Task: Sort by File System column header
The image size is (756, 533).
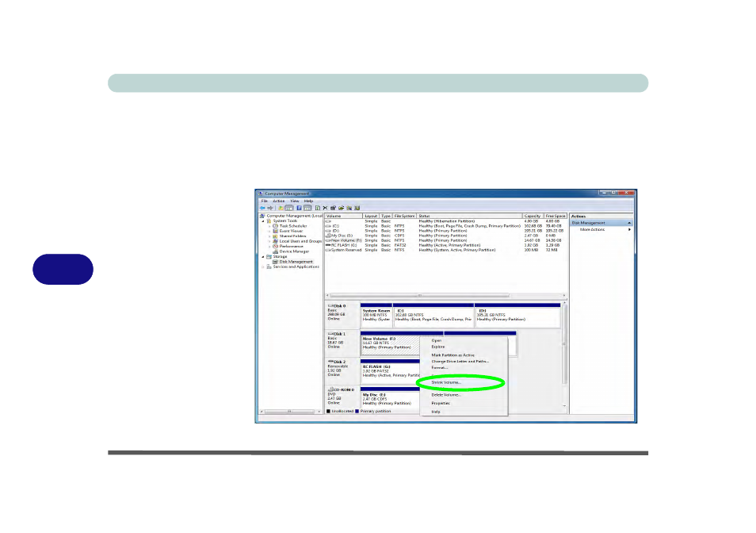Action: click(x=404, y=216)
